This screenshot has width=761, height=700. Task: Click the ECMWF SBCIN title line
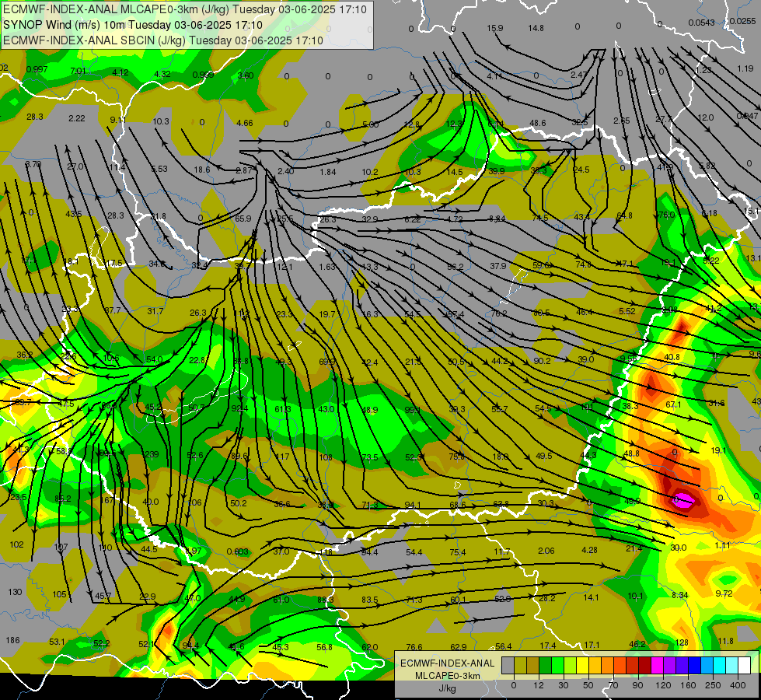(163, 40)
